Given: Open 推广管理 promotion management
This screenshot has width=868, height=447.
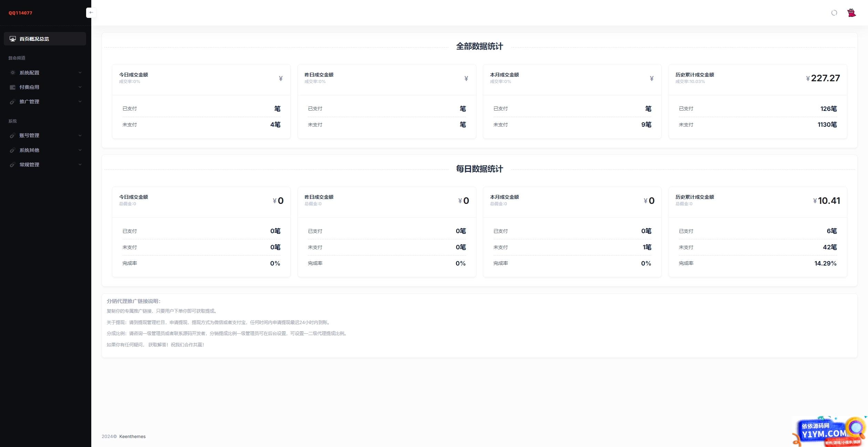Looking at the screenshot, I should (45, 101).
